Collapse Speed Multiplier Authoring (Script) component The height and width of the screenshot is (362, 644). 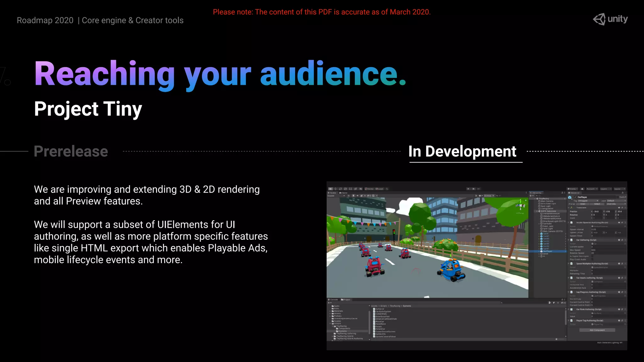click(569, 264)
